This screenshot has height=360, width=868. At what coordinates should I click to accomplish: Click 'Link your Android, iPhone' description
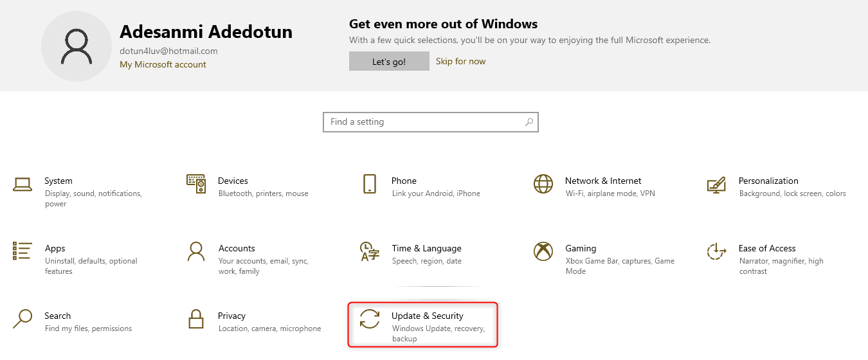tap(436, 194)
